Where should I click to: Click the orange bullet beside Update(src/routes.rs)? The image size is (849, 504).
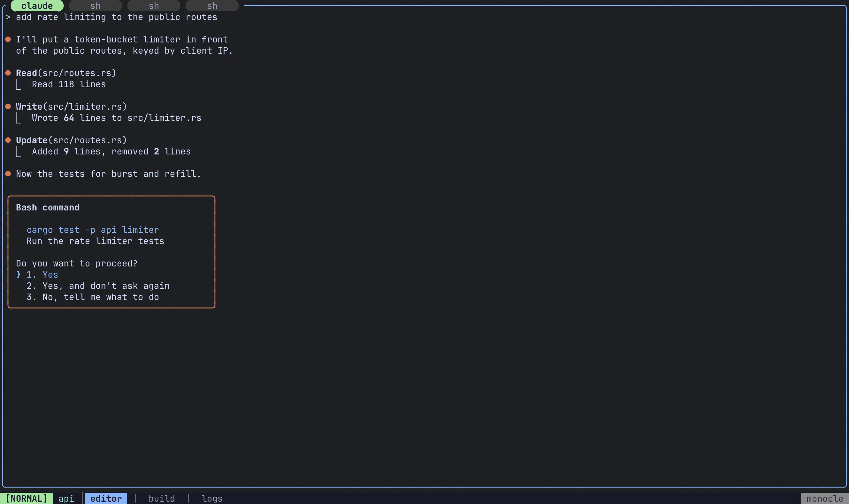8,140
